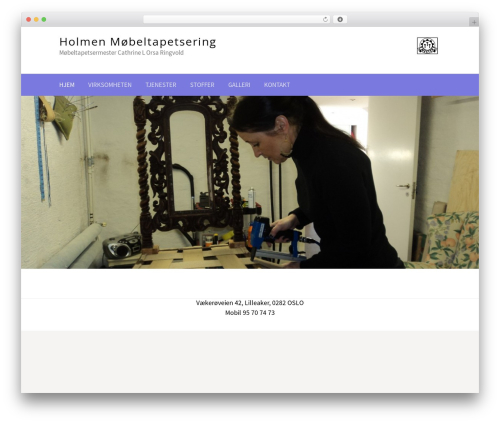500x423 pixels.
Task: Click the browser download indicator button
Action: point(340,20)
